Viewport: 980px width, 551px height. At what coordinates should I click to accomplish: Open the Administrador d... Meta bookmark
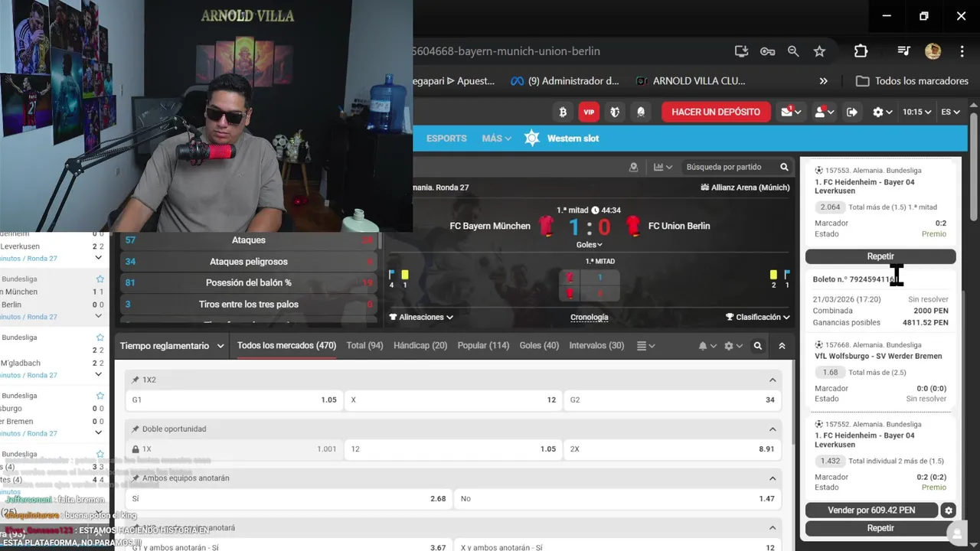pyautogui.click(x=564, y=81)
